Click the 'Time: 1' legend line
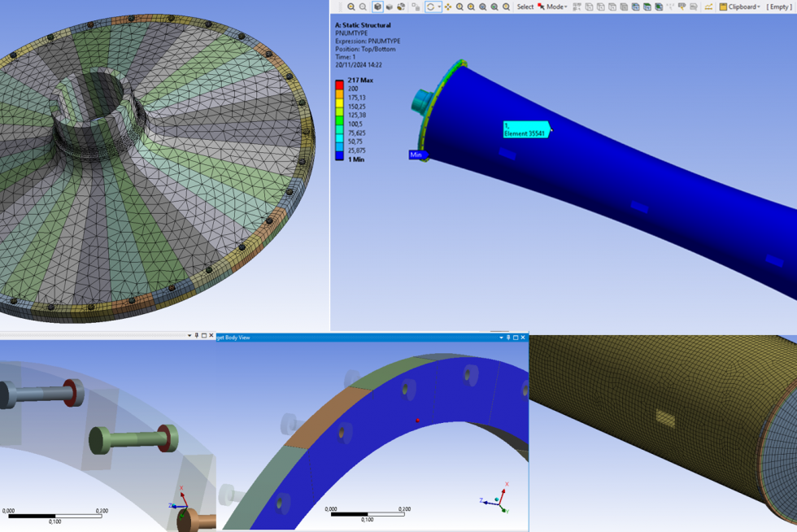Image resolution: width=797 pixels, height=532 pixels. point(345,58)
